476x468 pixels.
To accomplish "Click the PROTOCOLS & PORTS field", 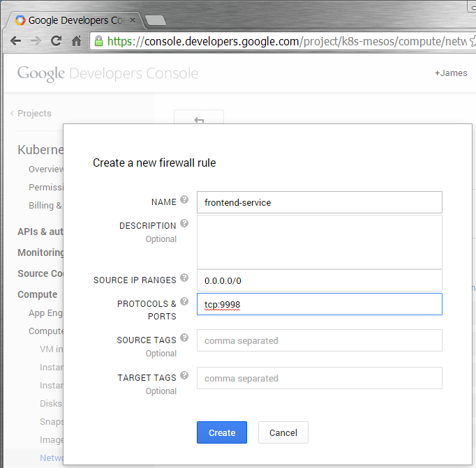I will tap(319, 304).
